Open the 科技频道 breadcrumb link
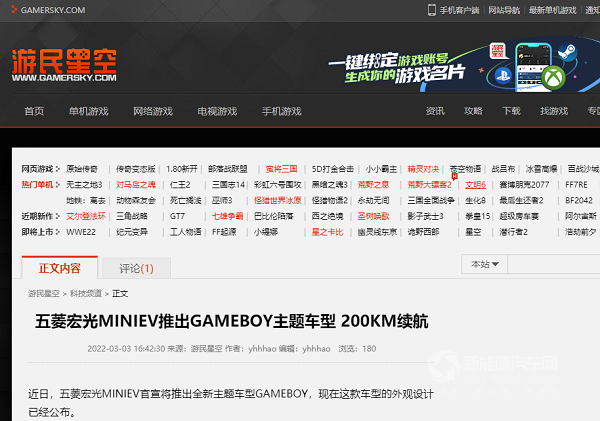The width and height of the screenshot is (600, 421). click(86, 294)
